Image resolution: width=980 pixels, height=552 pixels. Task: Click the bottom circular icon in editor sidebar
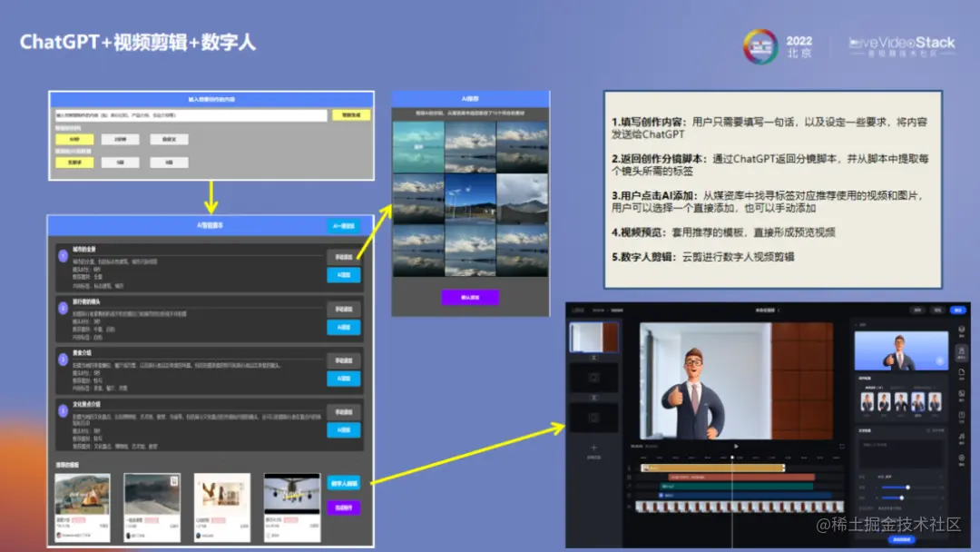click(961, 458)
